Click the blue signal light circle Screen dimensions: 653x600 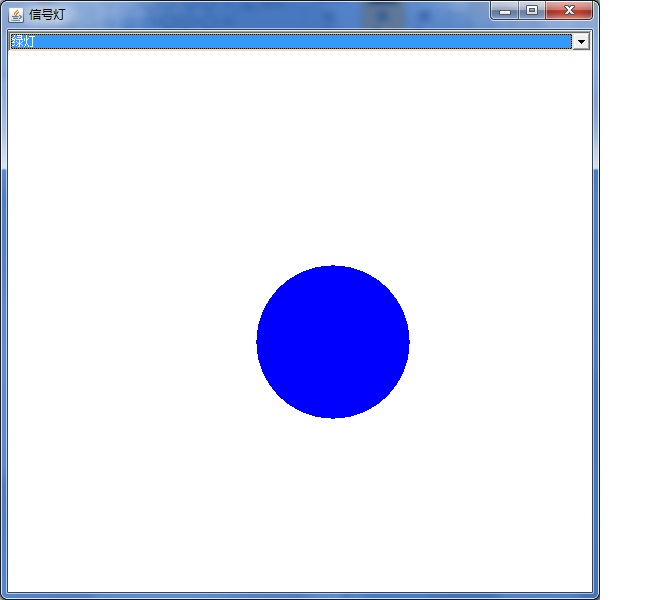pos(333,342)
